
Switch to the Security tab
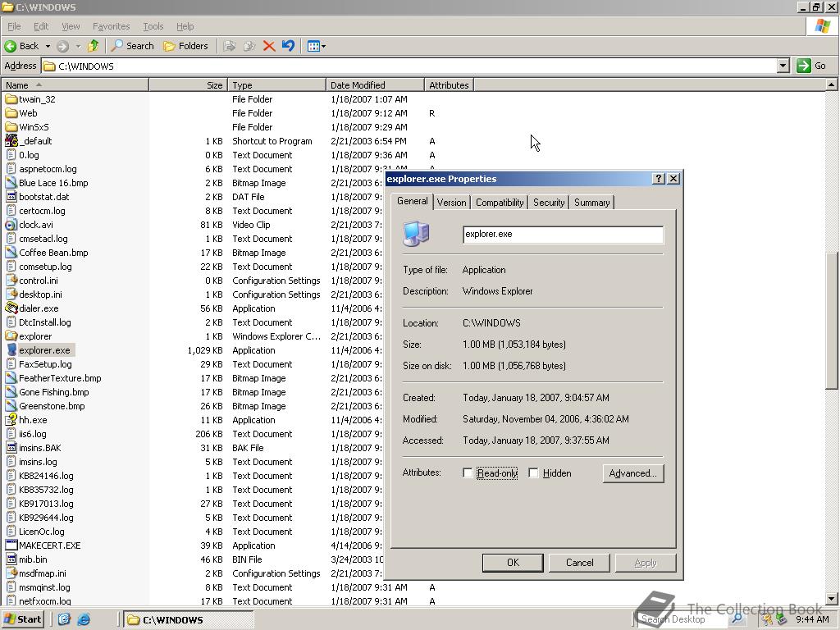549,203
